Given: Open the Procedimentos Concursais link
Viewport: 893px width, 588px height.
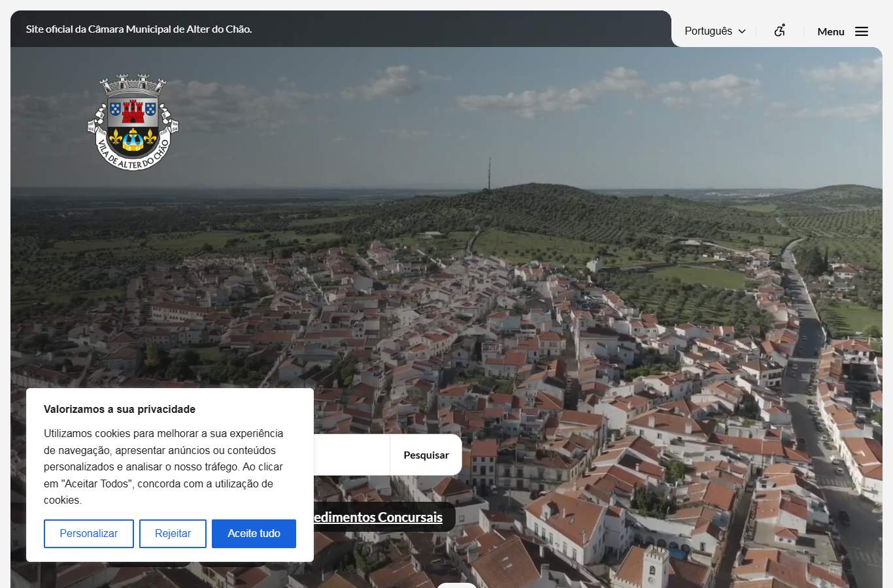Looking at the screenshot, I should 378,517.
